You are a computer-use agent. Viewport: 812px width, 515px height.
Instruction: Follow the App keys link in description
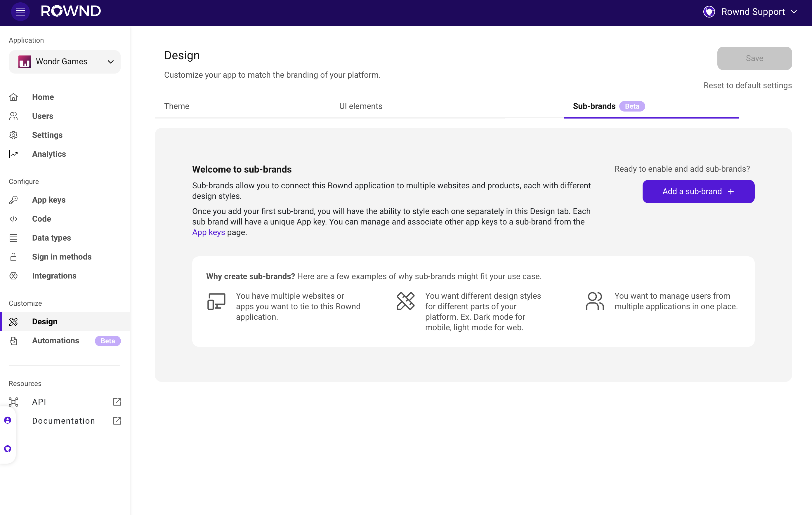(208, 232)
